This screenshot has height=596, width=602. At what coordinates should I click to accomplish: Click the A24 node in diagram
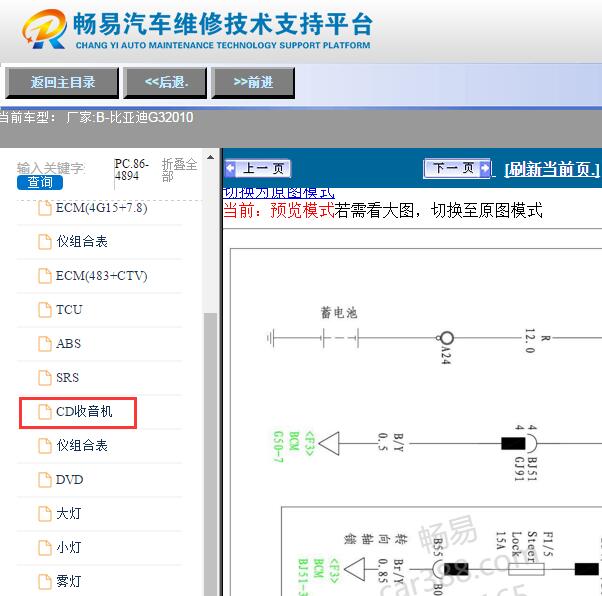click(446, 338)
